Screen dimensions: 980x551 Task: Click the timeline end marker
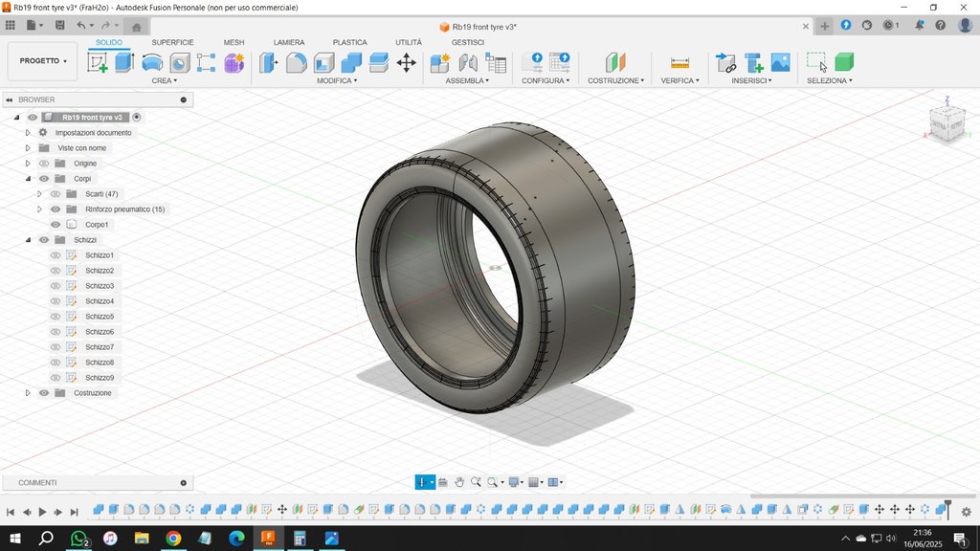(x=947, y=503)
